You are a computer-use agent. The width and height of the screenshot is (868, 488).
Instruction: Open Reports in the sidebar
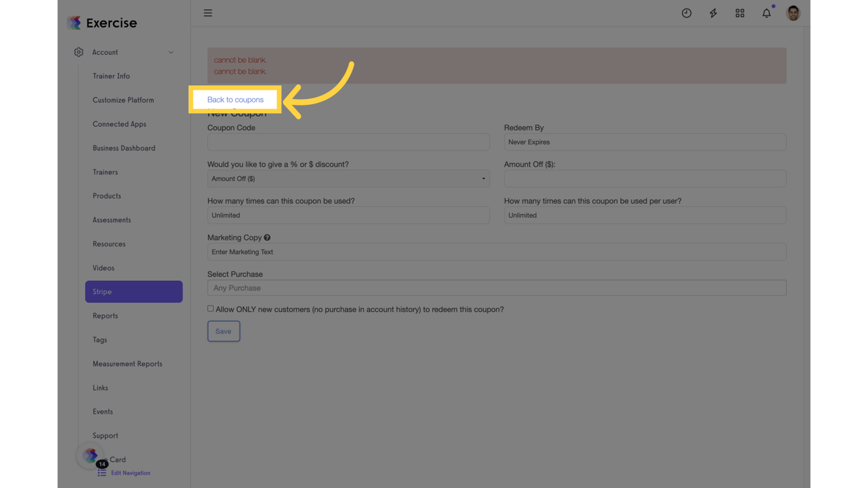pyautogui.click(x=105, y=316)
